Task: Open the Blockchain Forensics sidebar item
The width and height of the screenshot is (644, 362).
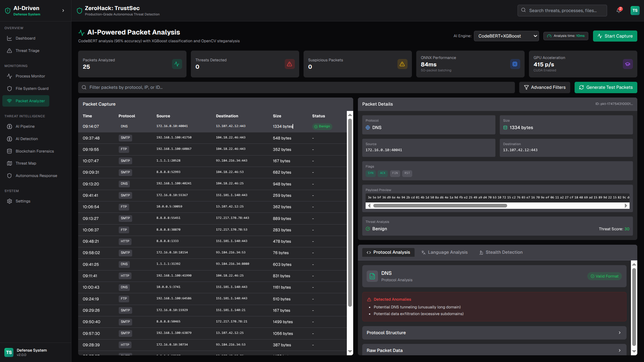Action: coord(35,151)
